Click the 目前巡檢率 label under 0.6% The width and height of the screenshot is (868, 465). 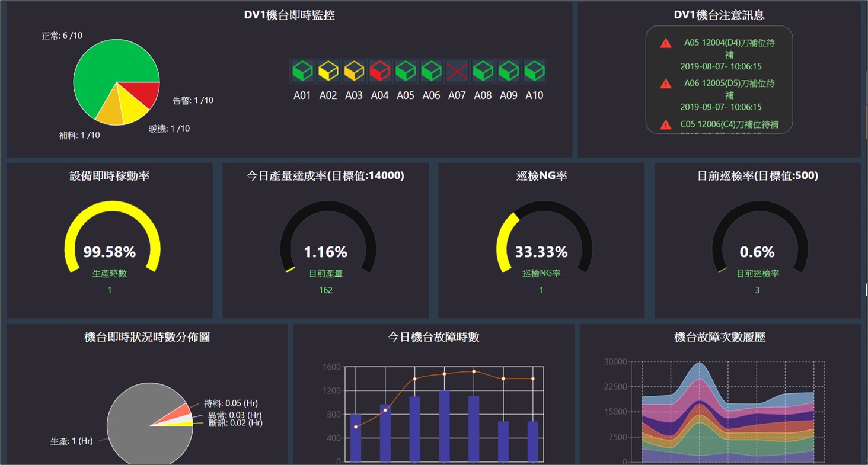coord(758,274)
